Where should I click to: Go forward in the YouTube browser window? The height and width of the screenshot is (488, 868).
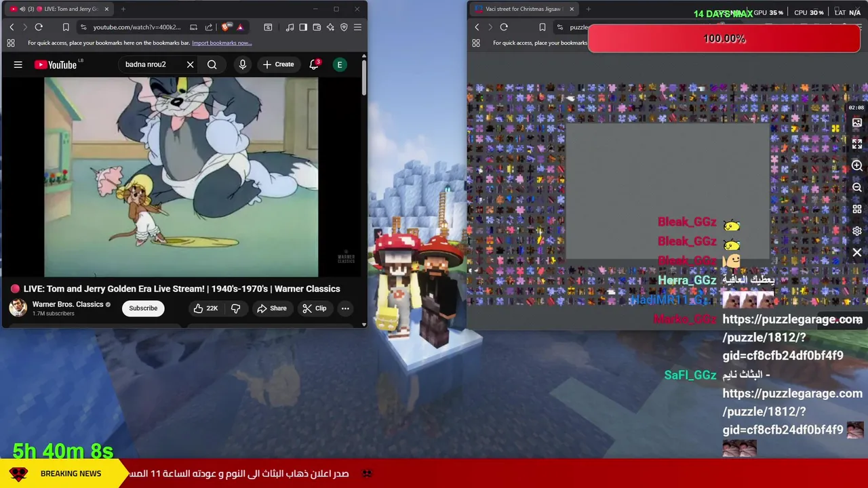click(25, 27)
